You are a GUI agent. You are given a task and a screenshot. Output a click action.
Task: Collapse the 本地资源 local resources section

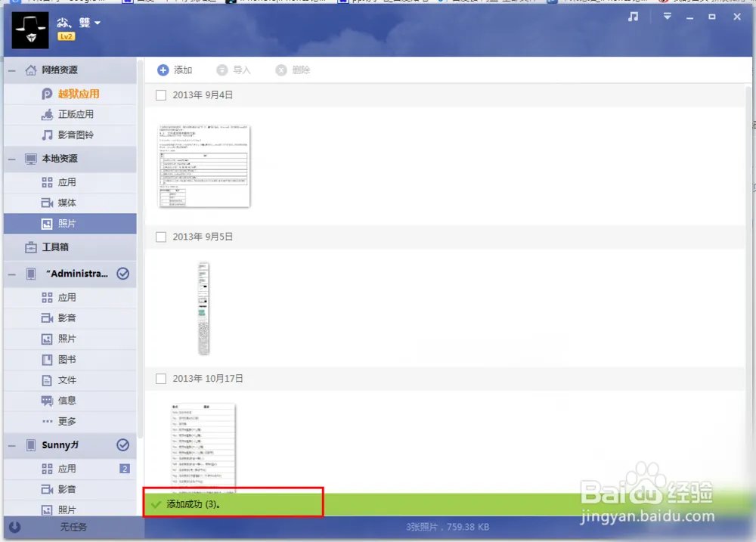[x=11, y=160]
